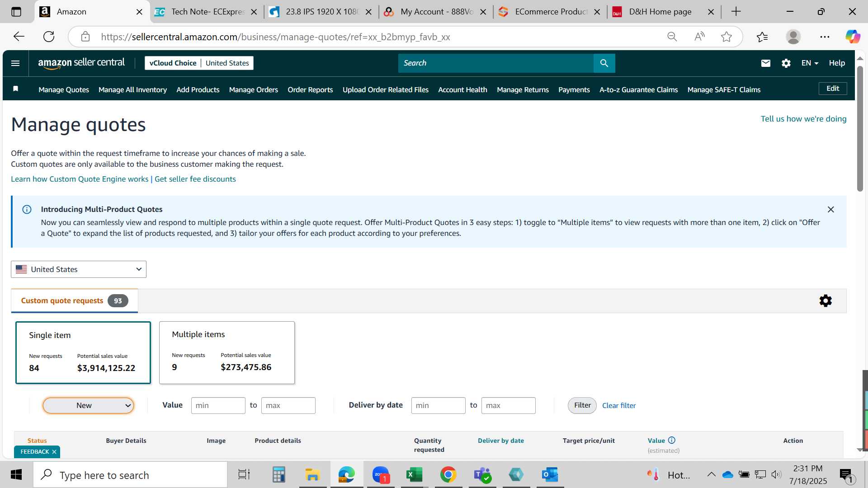Click the page vertical scrollbar thumb
868x488 pixels.
pos(860,129)
